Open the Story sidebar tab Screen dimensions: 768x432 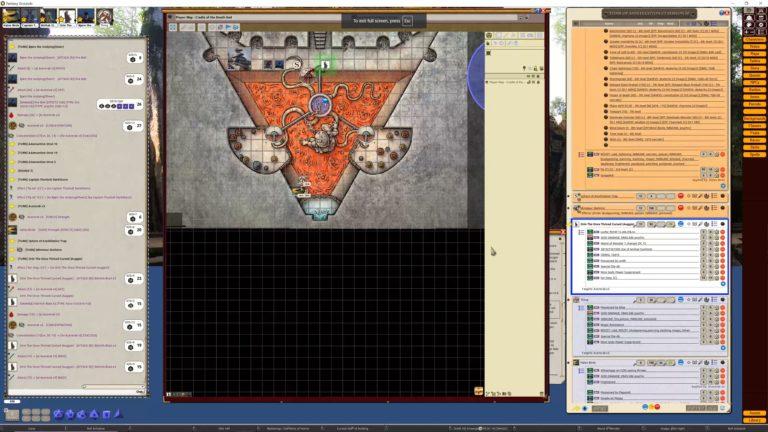click(754, 68)
